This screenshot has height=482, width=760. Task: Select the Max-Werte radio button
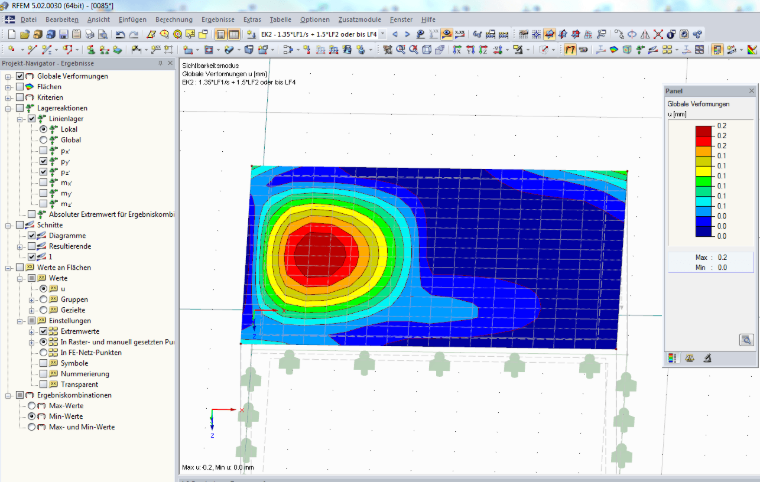[32, 406]
